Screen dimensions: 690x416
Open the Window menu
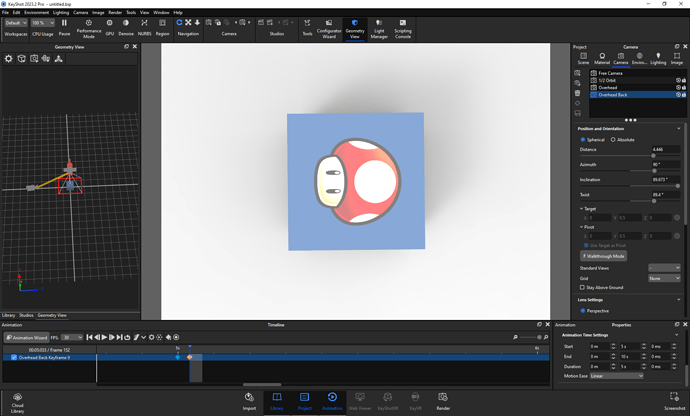click(161, 12)
